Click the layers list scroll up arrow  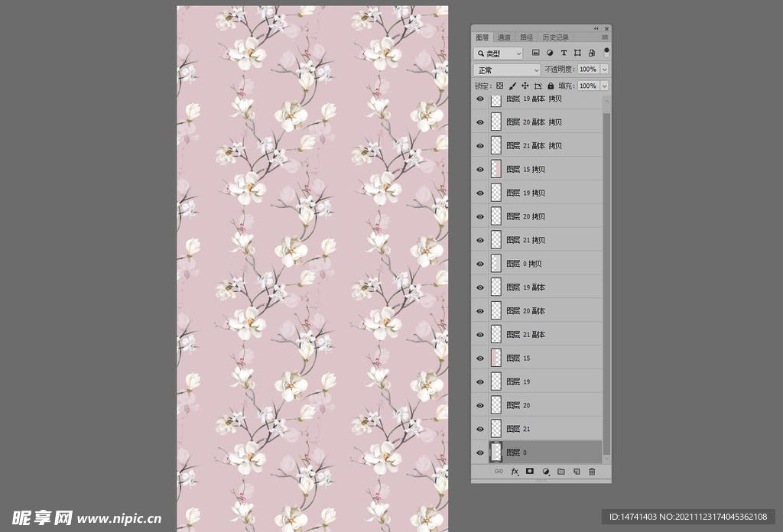[606, 102]
